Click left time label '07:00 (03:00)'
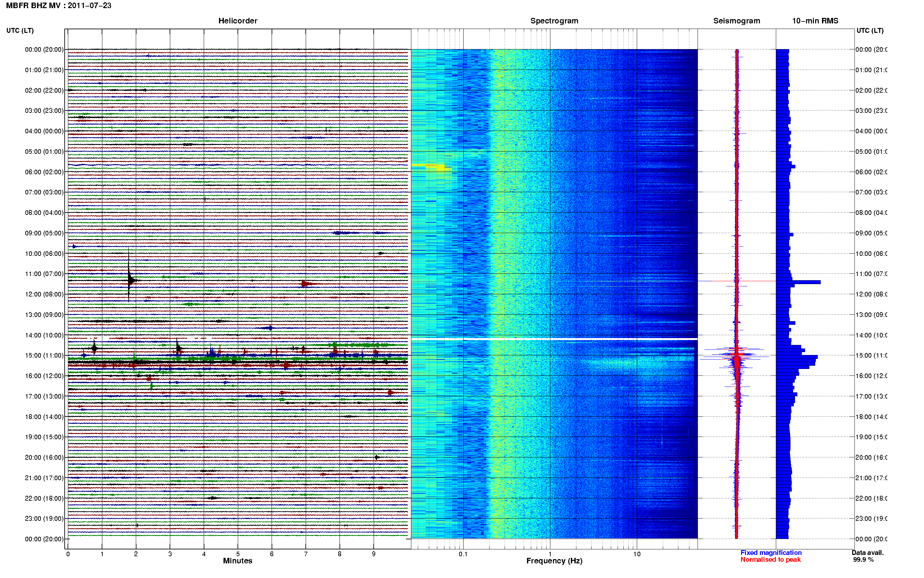This screenshot has height=578, width=924. click(44, 192)
